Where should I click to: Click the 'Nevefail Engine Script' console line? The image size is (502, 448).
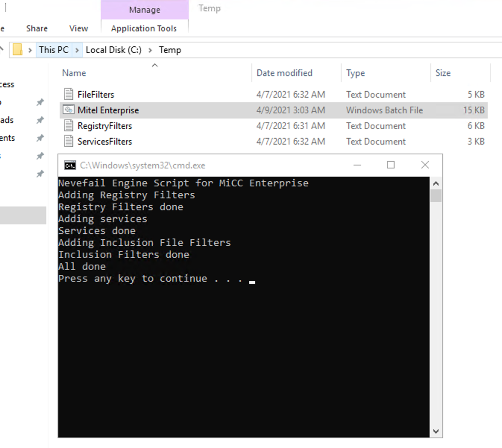point(183,183)
